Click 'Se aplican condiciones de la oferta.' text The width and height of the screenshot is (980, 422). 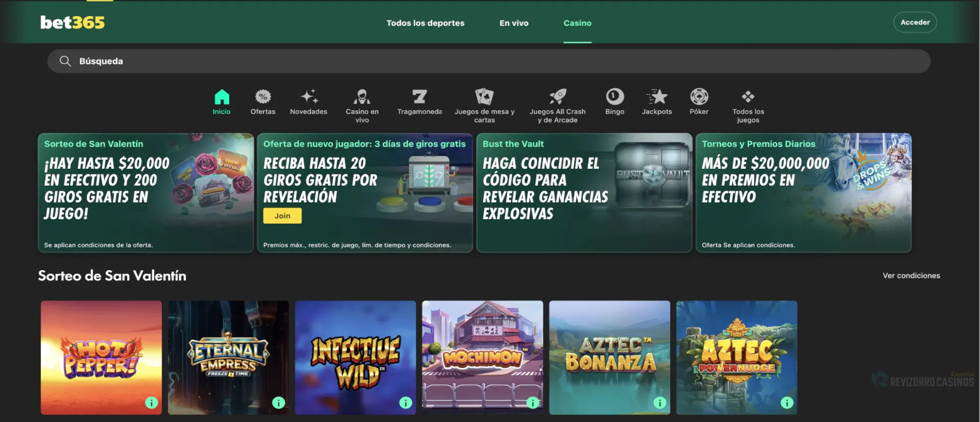click(x=99, y=245)
